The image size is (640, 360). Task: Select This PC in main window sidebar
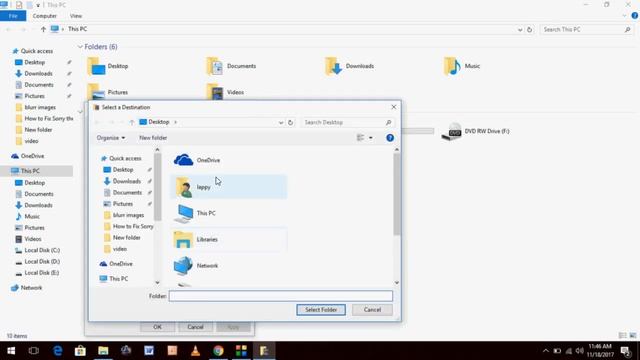point(37,171)
